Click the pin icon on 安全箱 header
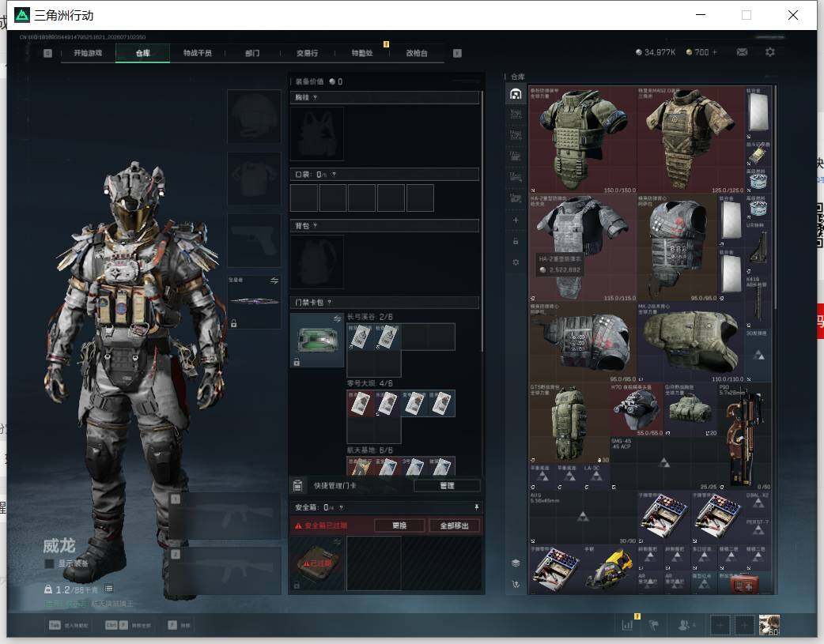 pyautogui.click(x=477, y=507)
